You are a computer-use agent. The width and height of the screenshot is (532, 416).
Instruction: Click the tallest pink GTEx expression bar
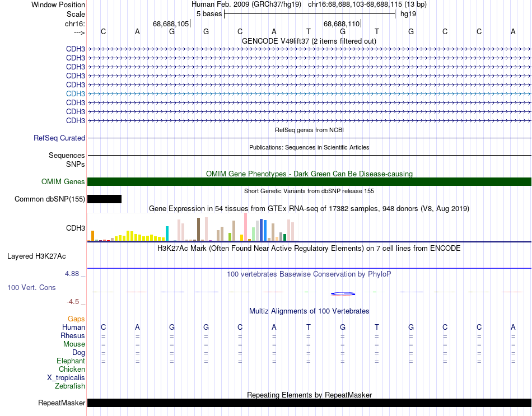pyautogui.click(x=246, y=227)
